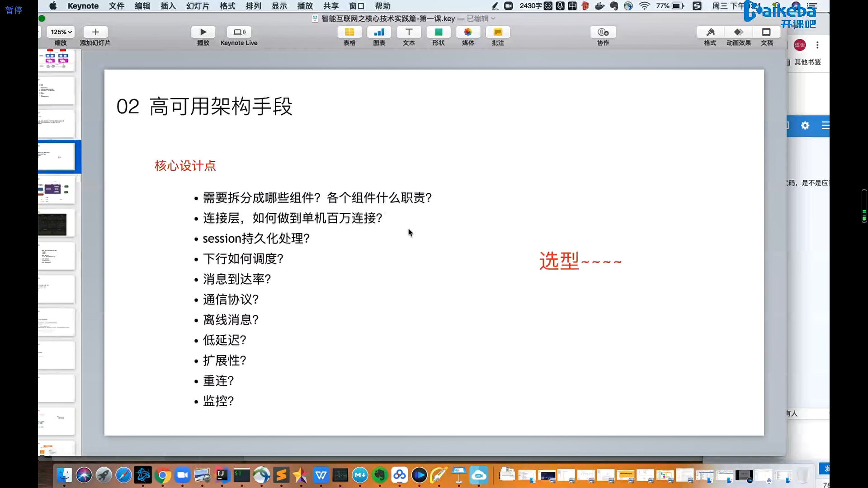Add a comment with 批注 icon
Screen dimensions: 868x488
[x=498, y=32]
